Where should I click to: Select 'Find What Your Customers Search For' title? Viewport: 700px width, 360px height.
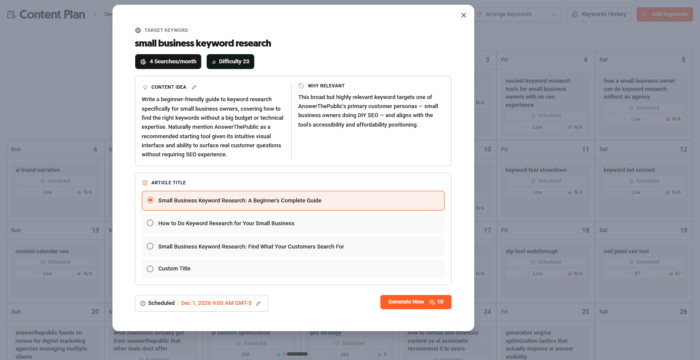[x=293, y=247]
